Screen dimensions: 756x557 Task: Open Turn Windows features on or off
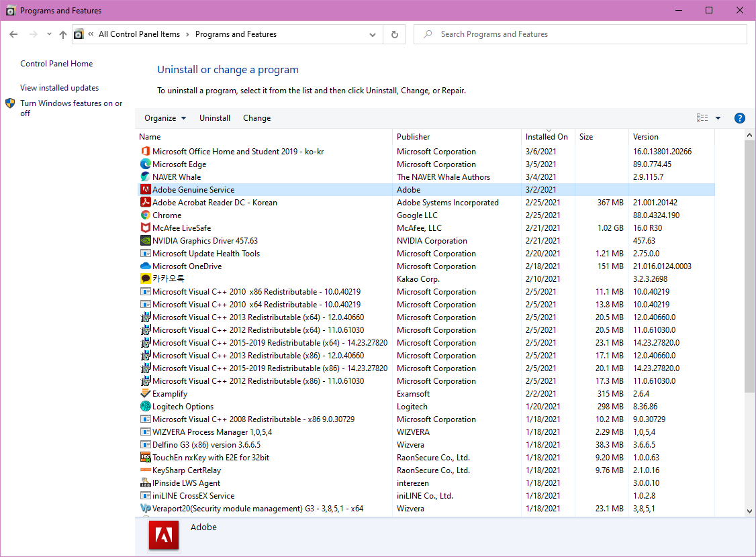point(71,108)
